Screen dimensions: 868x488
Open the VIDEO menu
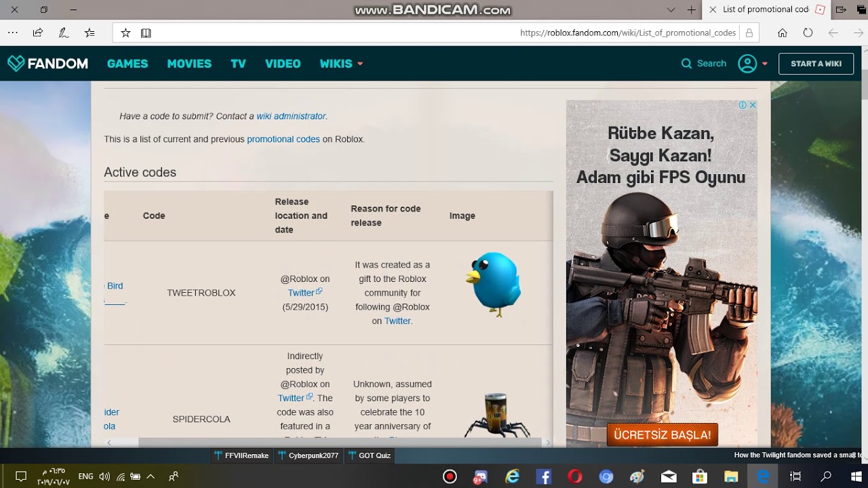[283, 64]
